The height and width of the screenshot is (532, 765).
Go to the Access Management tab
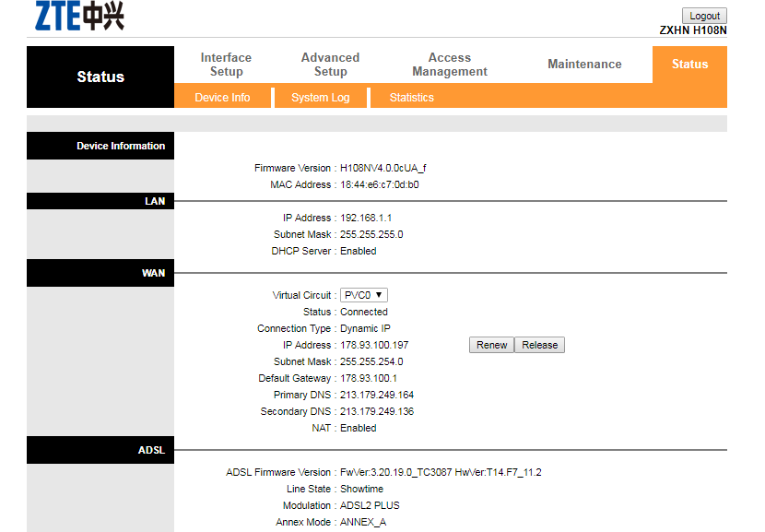(x=450, y=65)
